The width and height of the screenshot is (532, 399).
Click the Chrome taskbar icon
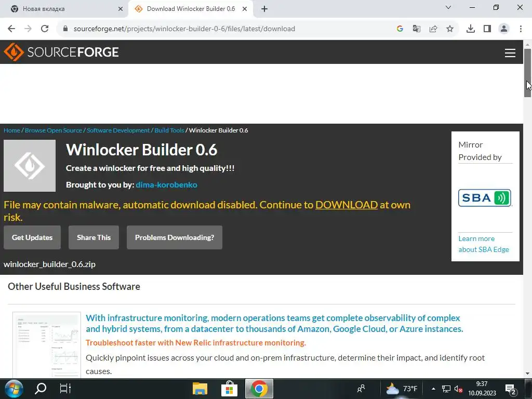tap(259, 389)
